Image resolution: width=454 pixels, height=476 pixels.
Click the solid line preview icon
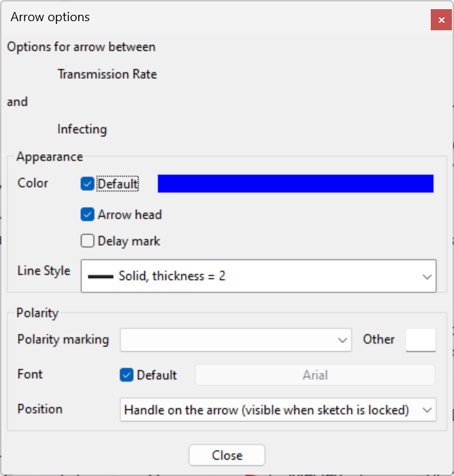(x=101, y=277)
